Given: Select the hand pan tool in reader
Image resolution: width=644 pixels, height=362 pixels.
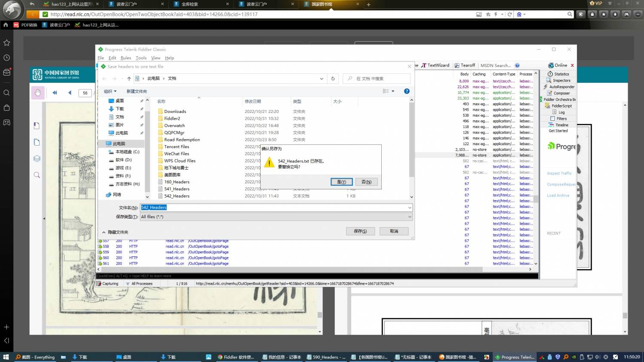Looking at the screenshot, I should [38, 92].
